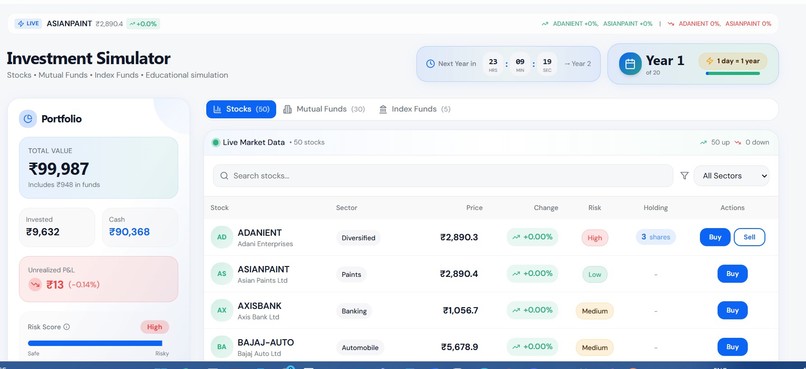Click the Risk Score bar
Screen dimensions: 806x369
click(95, 343)
